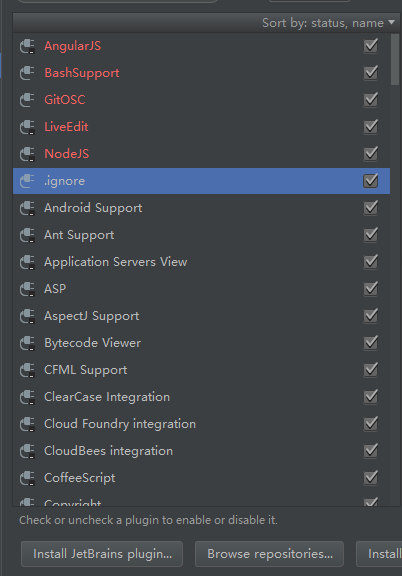Click the NodeJS plugin icon
The width and height of the screenshot is (402, 576).
(27, 154)
